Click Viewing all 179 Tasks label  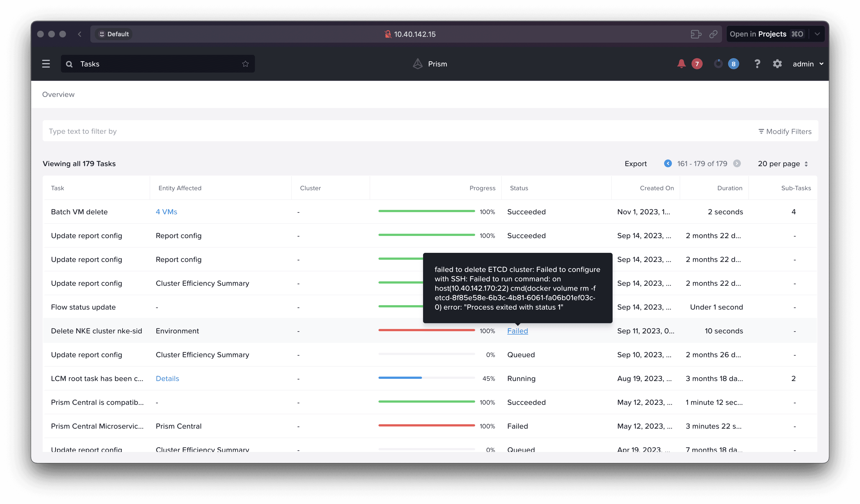[79, 164]
